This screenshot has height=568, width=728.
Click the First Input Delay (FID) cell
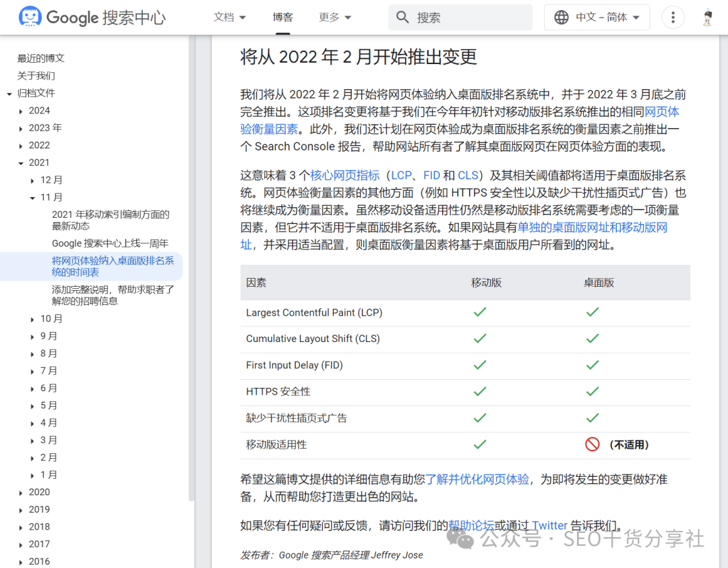click(295, 366)
